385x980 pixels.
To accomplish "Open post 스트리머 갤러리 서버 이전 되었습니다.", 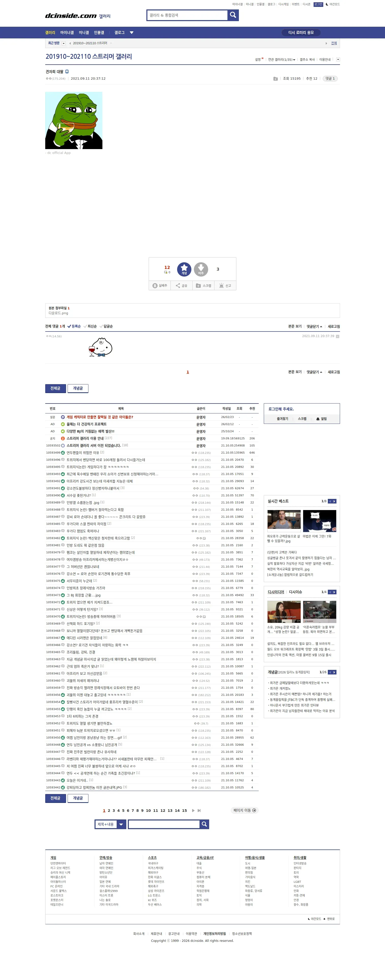I will (94, 445).
